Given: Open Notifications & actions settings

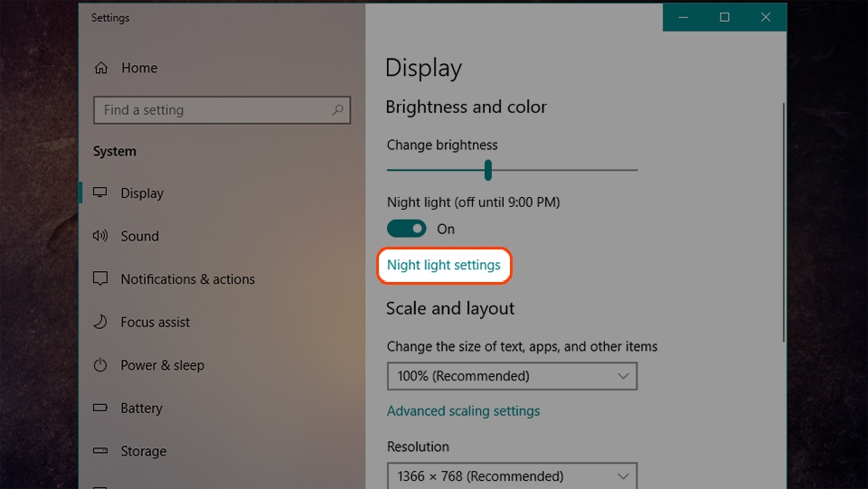Looking at the screenshot, I should point(188,279).
